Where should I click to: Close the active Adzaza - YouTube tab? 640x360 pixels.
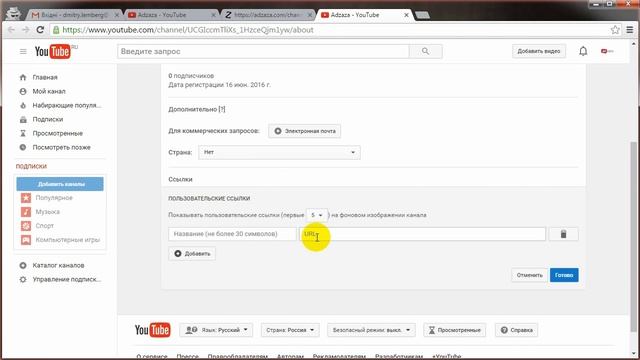(x=406, y=15)
